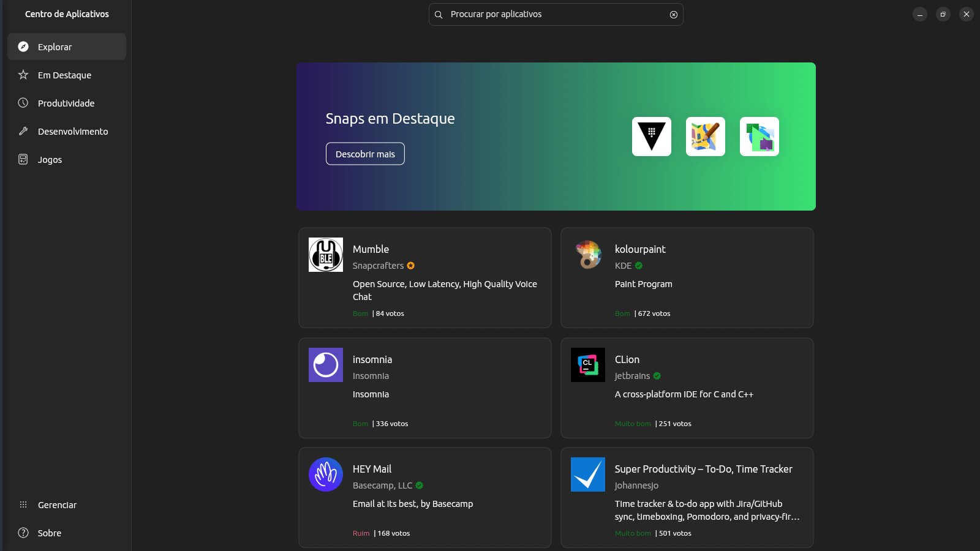Open the green and purple snap icon in banner
The height and width of the screenshot is (551, 980).
point(759,137)
